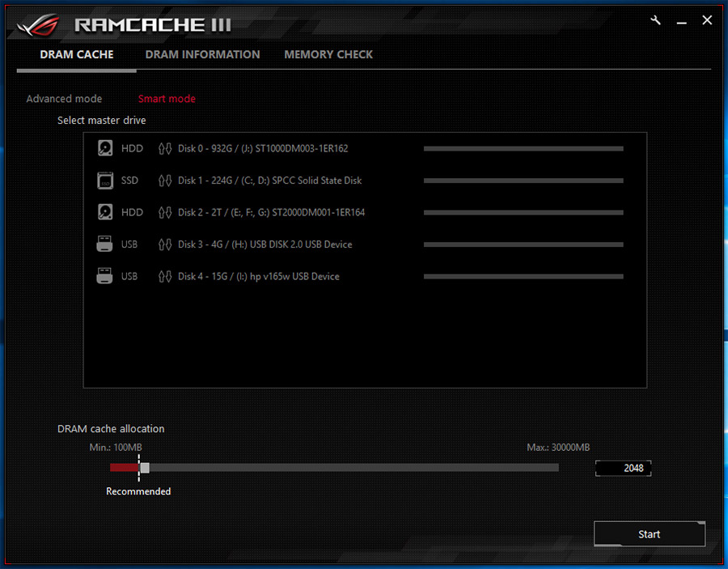The height and width of the screenshot is (569, 728).
Task: Click the USB drive icon for Disk 3
Action: point(104,244)
